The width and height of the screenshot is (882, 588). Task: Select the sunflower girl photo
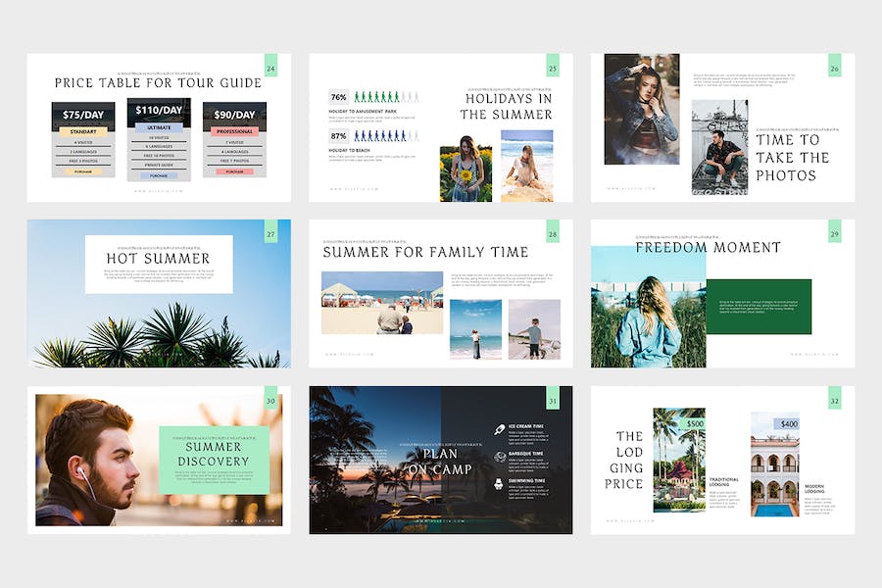pyautogui.click(x=465, y=169)
